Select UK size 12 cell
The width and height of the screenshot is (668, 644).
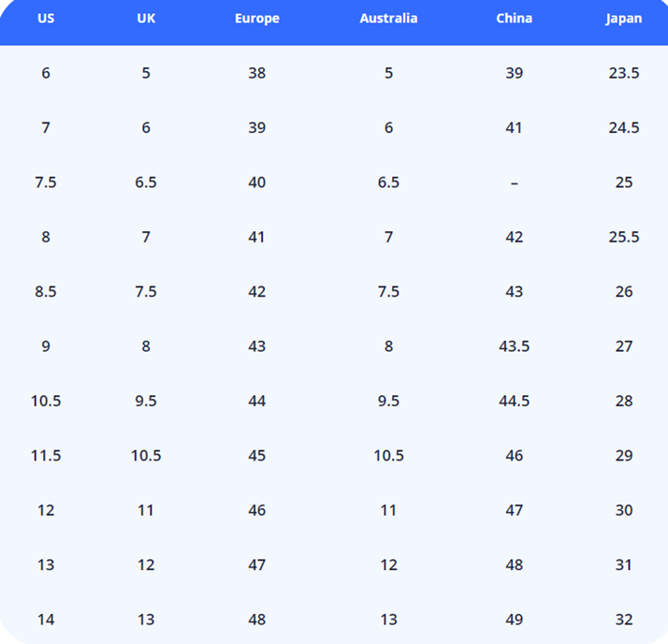pyautogui.click(x=146, y=565)
